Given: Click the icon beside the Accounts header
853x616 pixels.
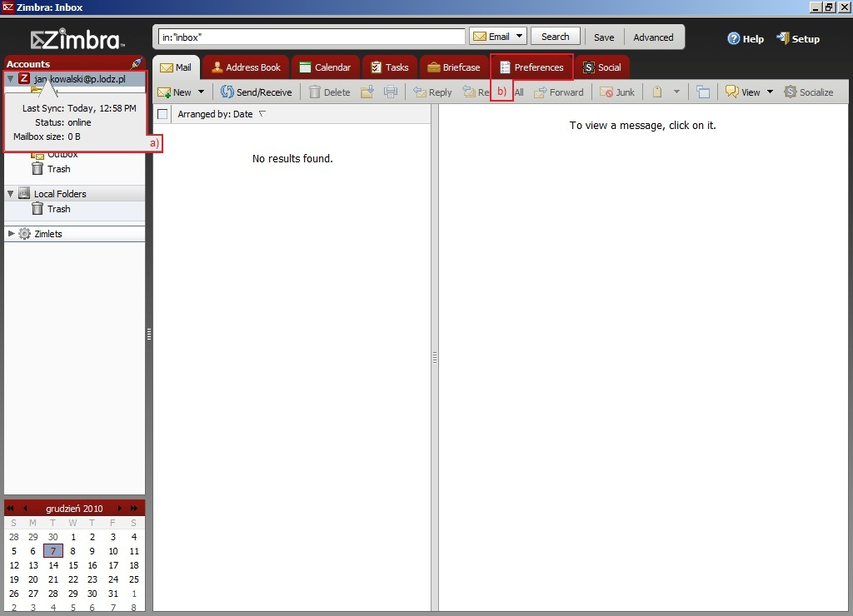Looking at the screenshot, I should (136, 63).
